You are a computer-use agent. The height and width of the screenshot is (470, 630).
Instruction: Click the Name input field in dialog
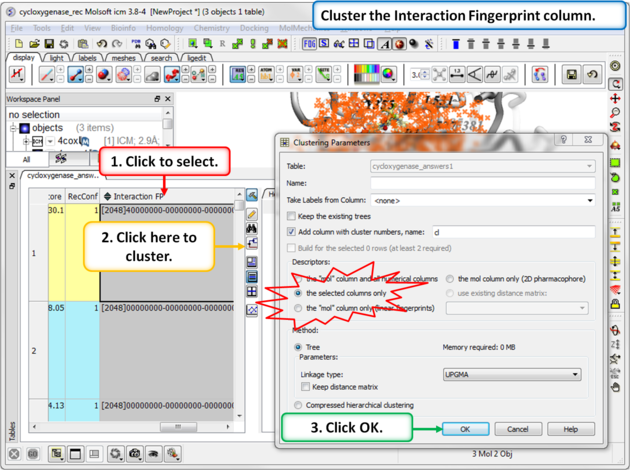click(482, 183)
